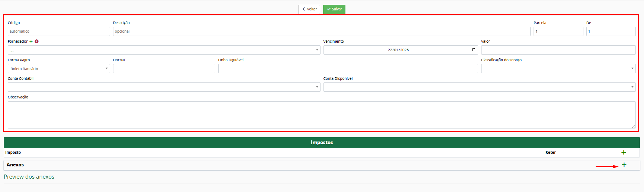Focus the Observação text area
The height and width of the screenshot is (192, 644).
(321, 115)
